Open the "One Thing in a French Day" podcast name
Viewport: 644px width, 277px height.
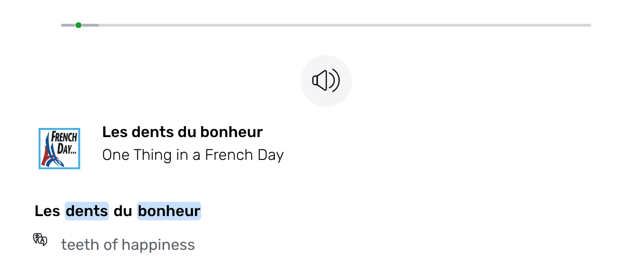(x=193, y=155)
